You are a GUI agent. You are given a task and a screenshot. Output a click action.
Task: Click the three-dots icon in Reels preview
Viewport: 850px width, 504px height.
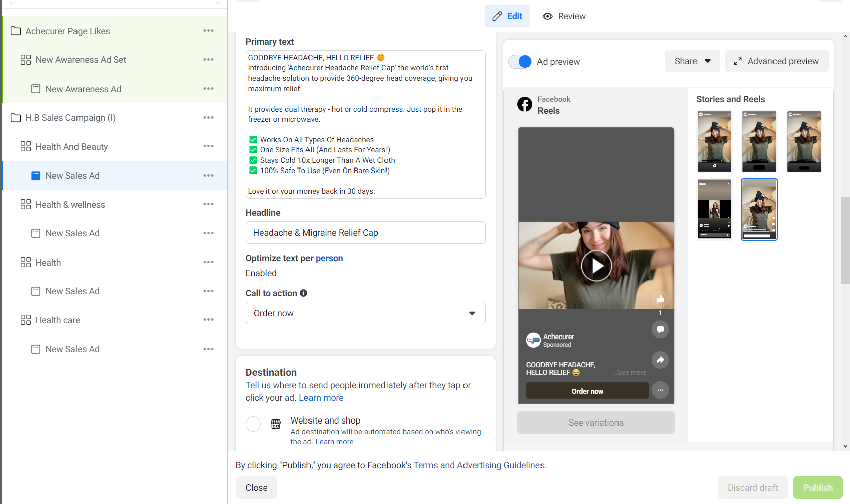pos(660,390)
